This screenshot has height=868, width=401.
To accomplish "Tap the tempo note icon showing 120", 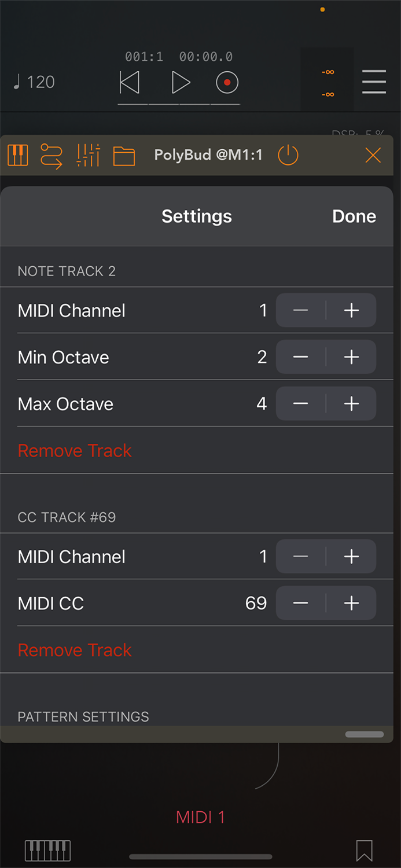I will (33, 82).
